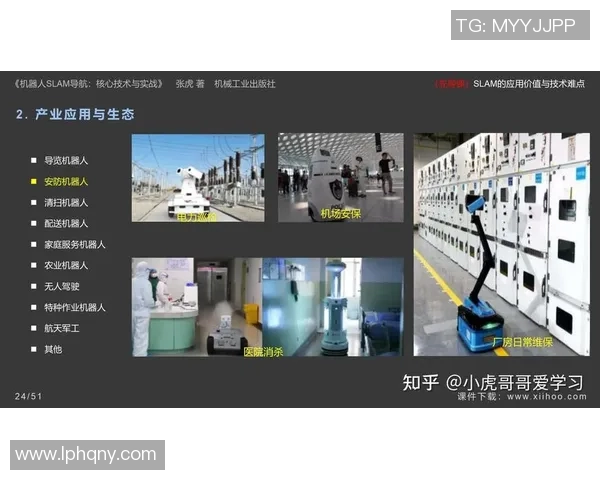This screenshot has height=480, width=600.
Task: Click the TG: MYYJJPP watermark label
Action: 515,26
